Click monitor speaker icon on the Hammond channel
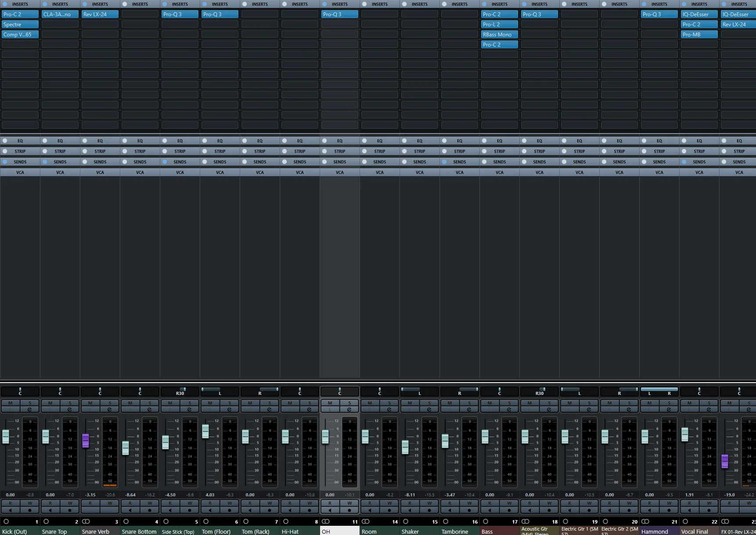The image size is (756, 535). click(x=650, y=510)
